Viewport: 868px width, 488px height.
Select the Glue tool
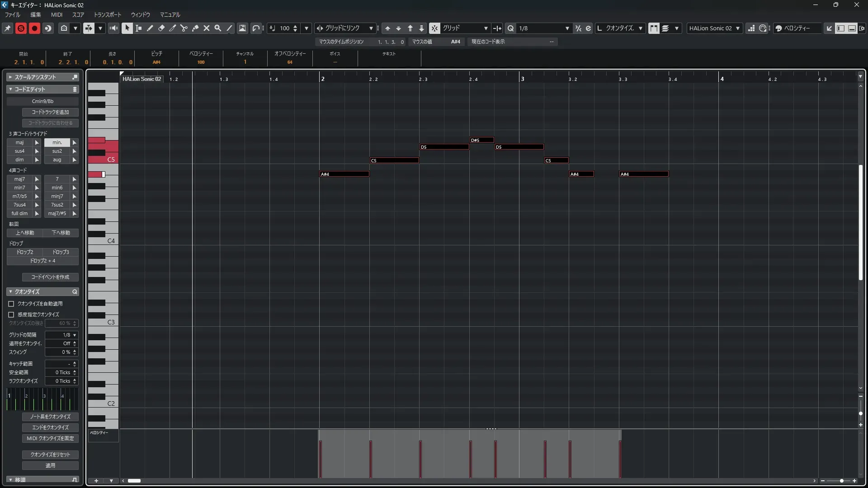195,28
